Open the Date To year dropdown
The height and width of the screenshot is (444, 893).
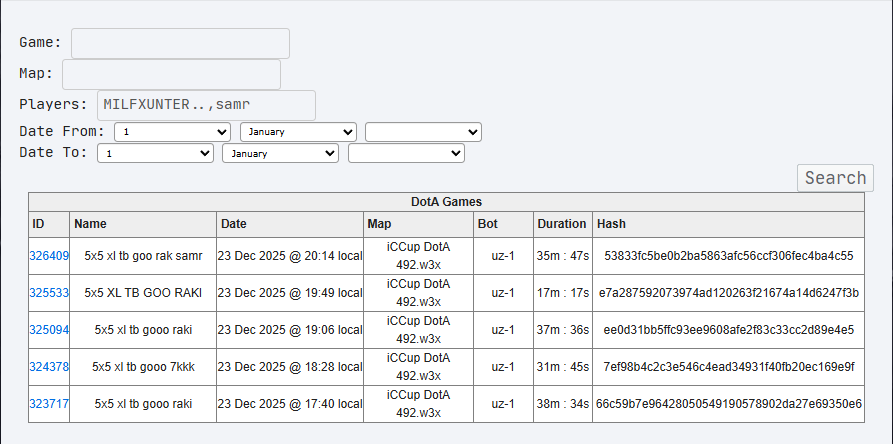(406, 154)
